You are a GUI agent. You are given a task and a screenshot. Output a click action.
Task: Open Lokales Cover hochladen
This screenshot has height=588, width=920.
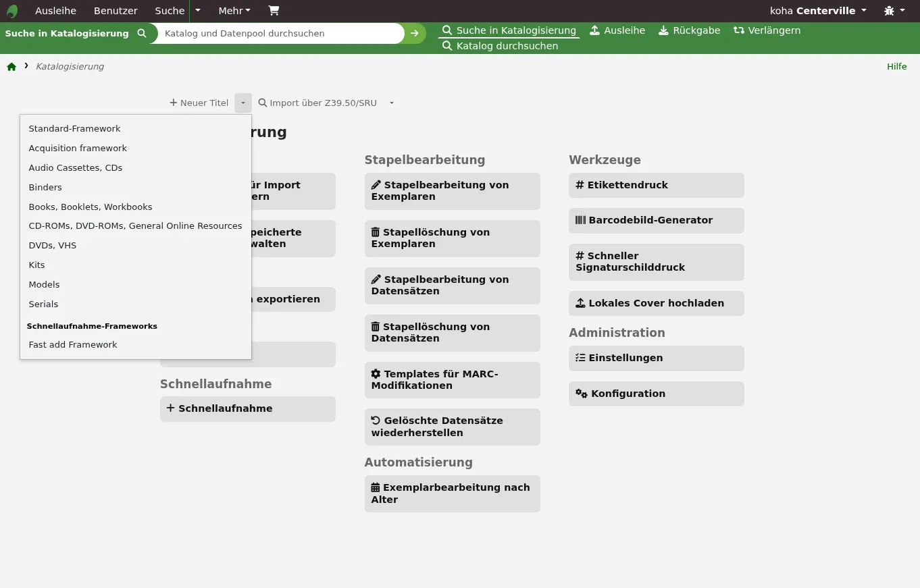[657, 303]
